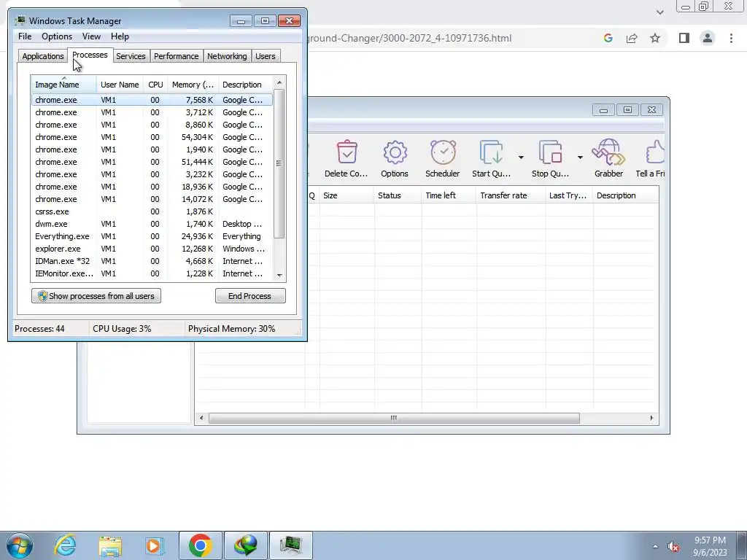
Task: Click IDM horizontal scrollbar thumb
Action: pos(394,418)
